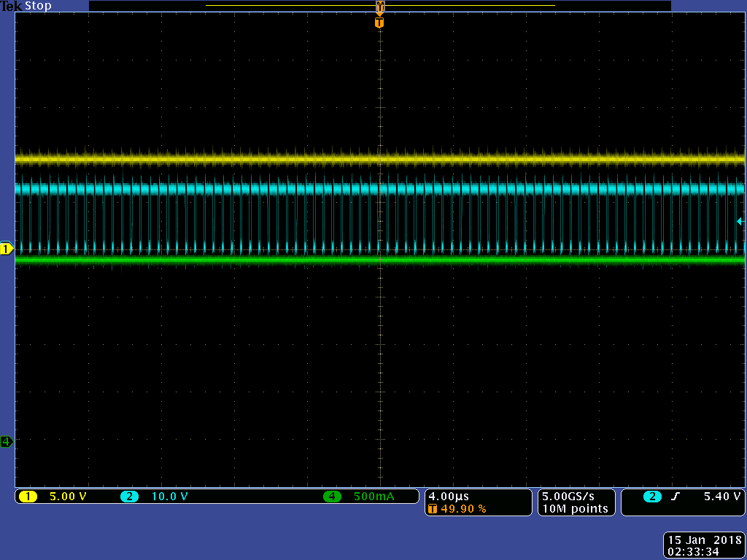
Task: Click the 5.40 V trigger level readout
Action: click(x=722, y=497)
